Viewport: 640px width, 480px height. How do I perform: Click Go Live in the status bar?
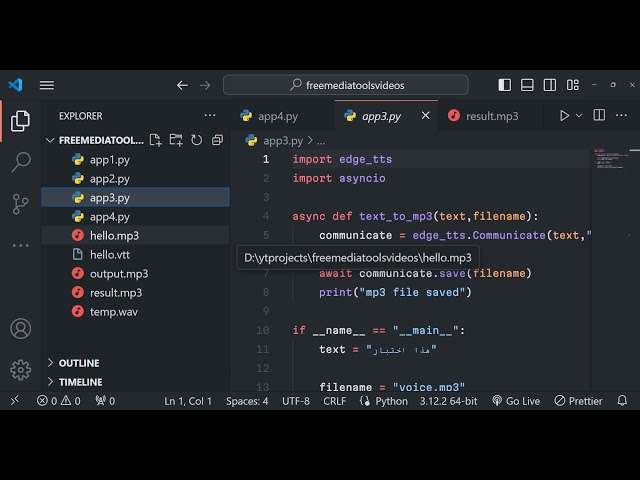pyautogui.click(x=516, y=401)
